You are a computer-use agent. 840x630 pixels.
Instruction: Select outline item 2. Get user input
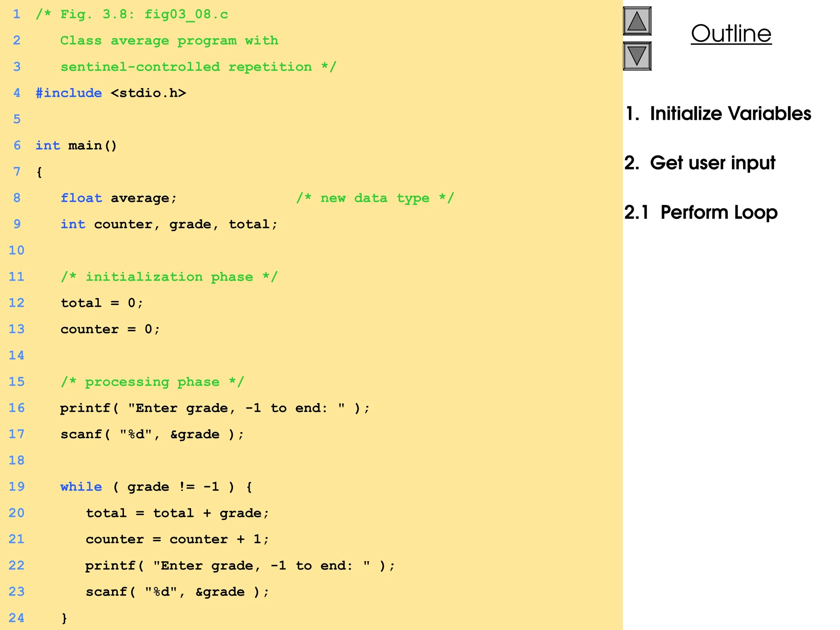(x=700, y=163)
